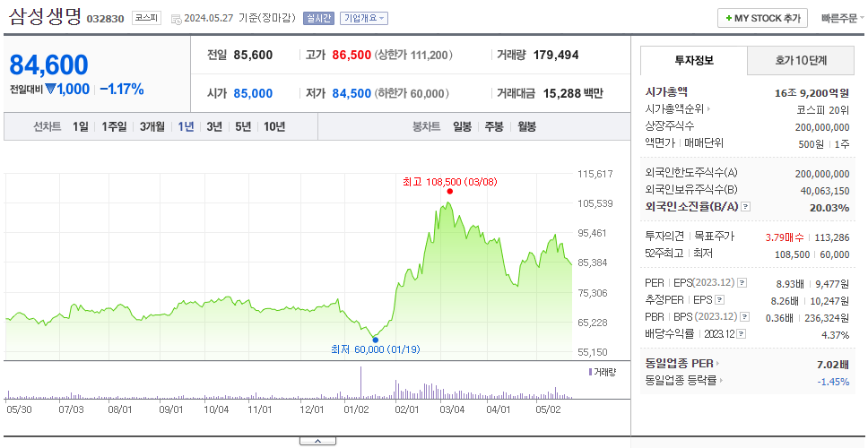868x448 pixels.
Task: Click the 시가 85,000 value
Action: 253,94
